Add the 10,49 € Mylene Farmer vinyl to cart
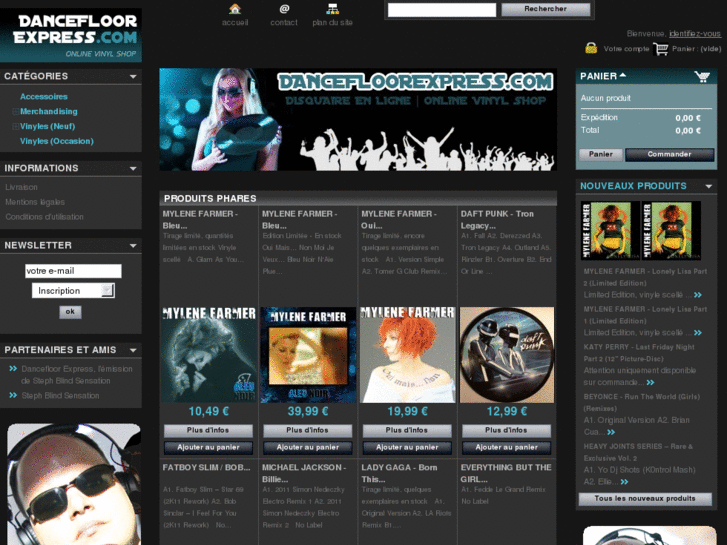 point(208,448)
